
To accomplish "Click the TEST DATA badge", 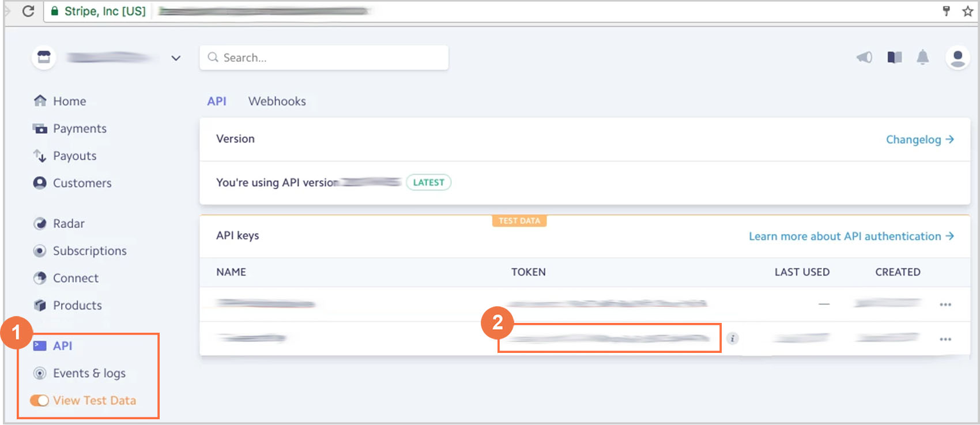I will pos(519,221).
